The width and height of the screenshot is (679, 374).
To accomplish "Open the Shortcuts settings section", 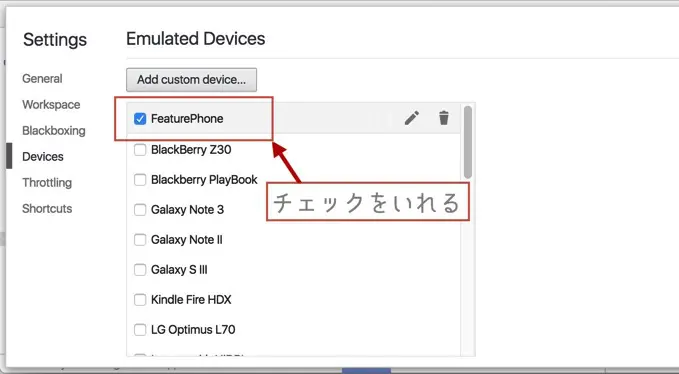I will [47, 209].
